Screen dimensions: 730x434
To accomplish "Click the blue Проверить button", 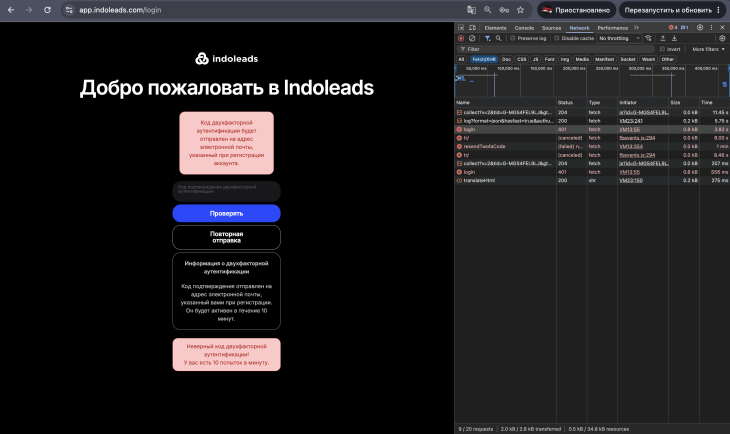I will click(226, 213).
